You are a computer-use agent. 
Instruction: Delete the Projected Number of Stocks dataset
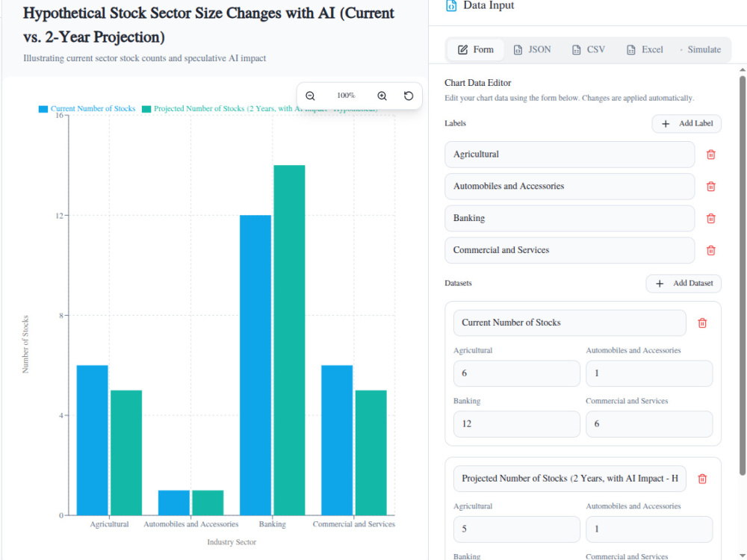[x=702, y=479]
